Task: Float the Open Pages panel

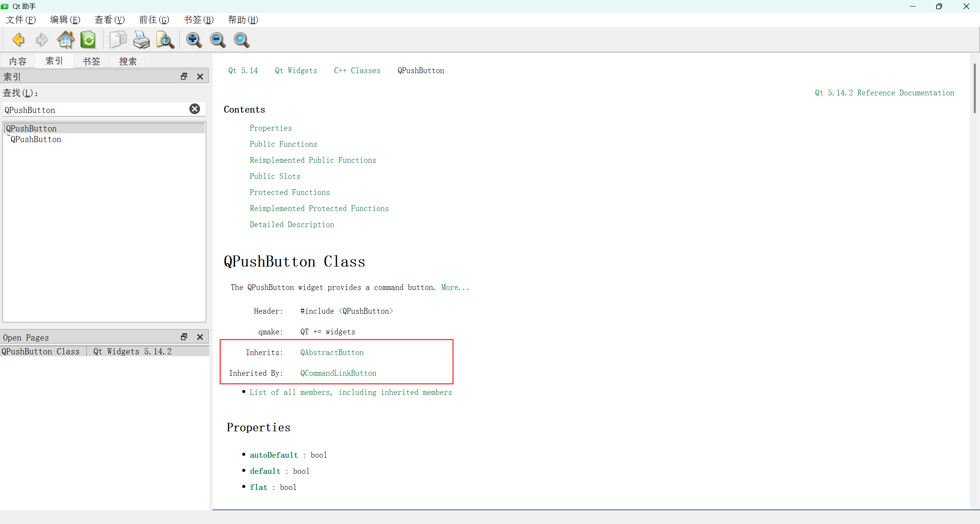Action: [184, 337]
